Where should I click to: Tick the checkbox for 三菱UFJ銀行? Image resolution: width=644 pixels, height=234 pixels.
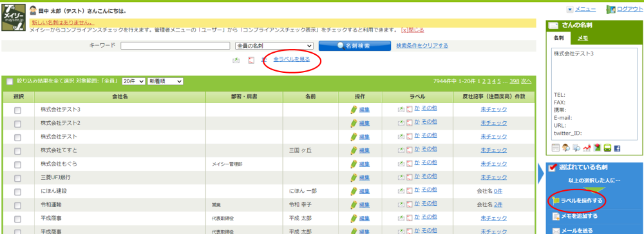pyautogui.click(x=17, y=178)
